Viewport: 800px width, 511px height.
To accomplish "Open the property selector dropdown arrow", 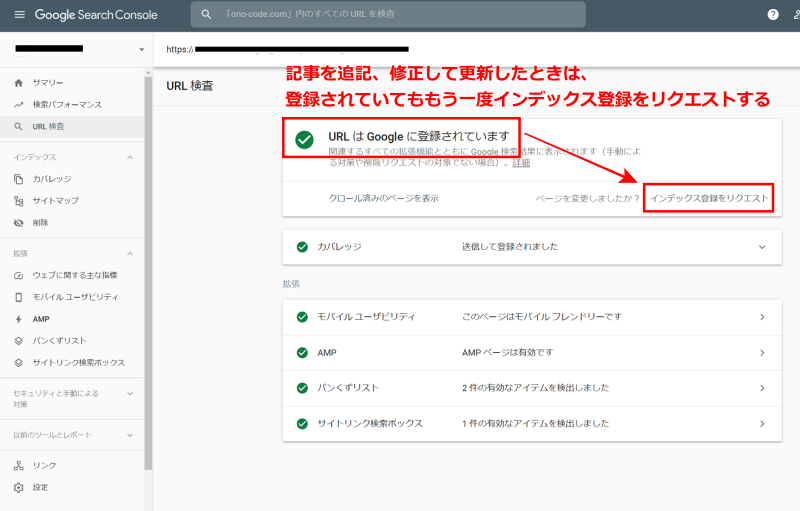I will pos(142,49).
